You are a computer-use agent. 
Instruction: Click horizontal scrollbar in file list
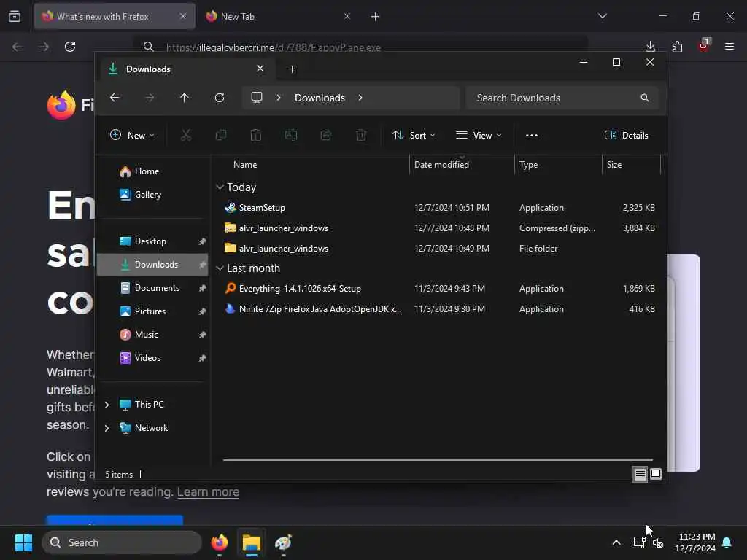point(438,460)
